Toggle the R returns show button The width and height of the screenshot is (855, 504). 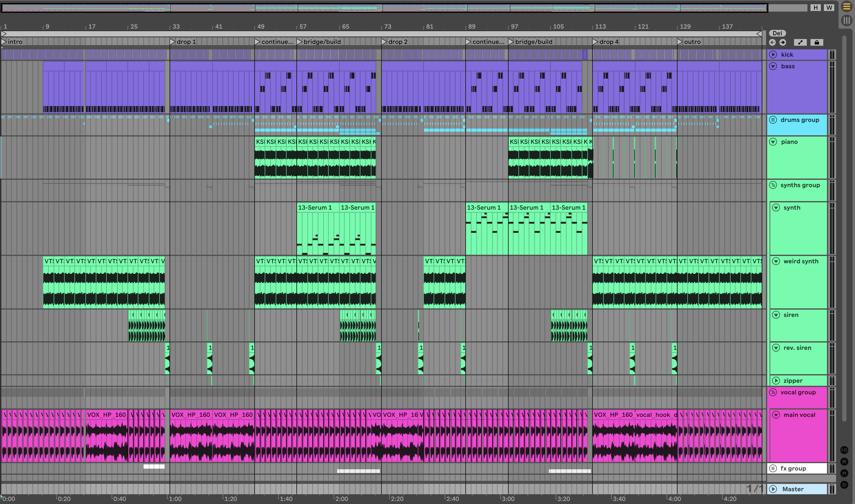(844, 462)
